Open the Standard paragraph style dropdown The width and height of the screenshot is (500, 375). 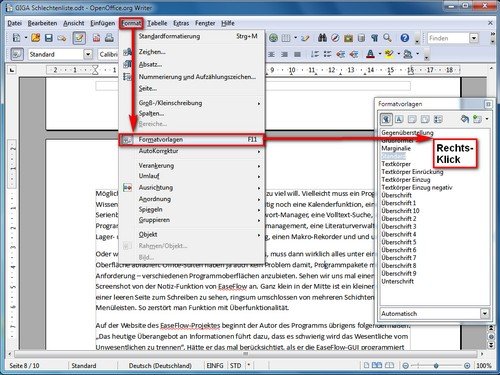pos(88,54)
